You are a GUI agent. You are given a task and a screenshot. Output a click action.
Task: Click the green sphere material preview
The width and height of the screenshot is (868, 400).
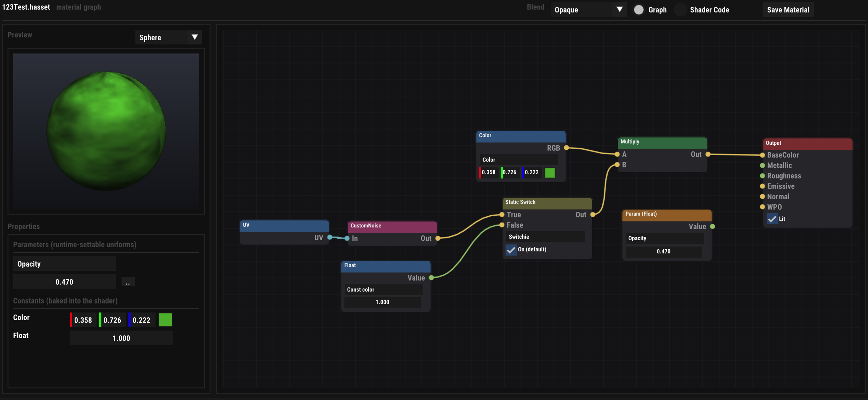[106, 131]
